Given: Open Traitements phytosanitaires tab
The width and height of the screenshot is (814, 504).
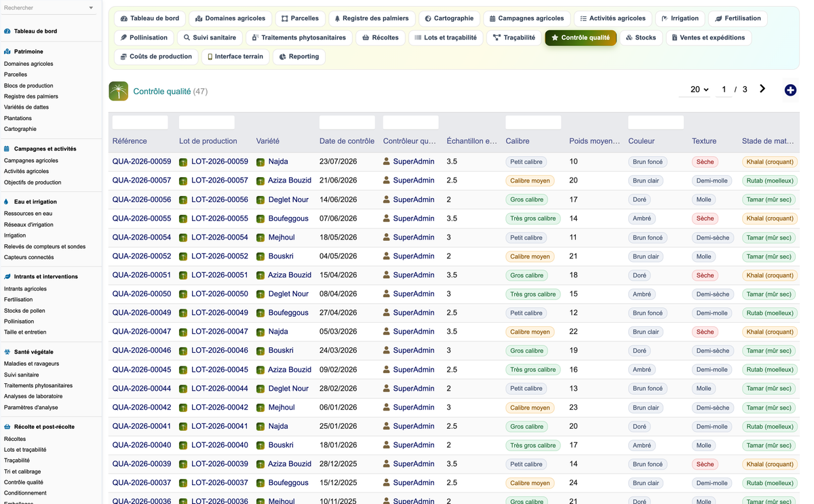Looking at the screenshot, I should click(298, 37).
